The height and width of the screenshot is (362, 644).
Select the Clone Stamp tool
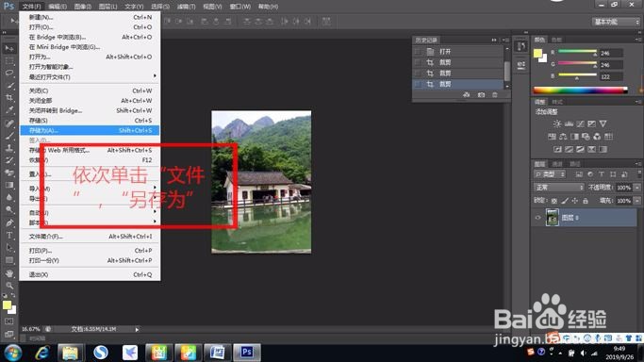(9, 148)
